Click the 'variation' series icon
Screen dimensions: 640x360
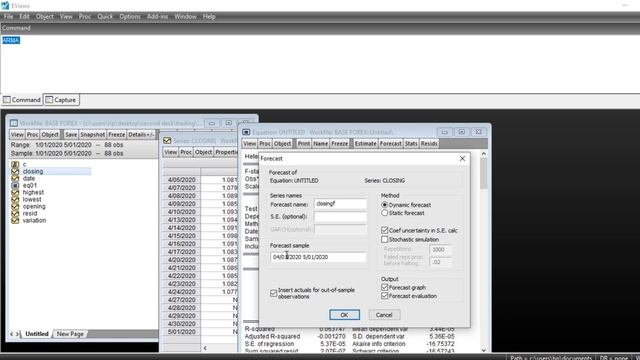coord(15,220)
